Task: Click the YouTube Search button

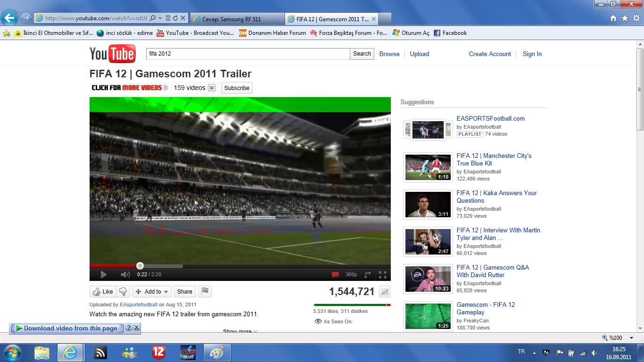Action: pyautogui.click(x=362, y=54)
